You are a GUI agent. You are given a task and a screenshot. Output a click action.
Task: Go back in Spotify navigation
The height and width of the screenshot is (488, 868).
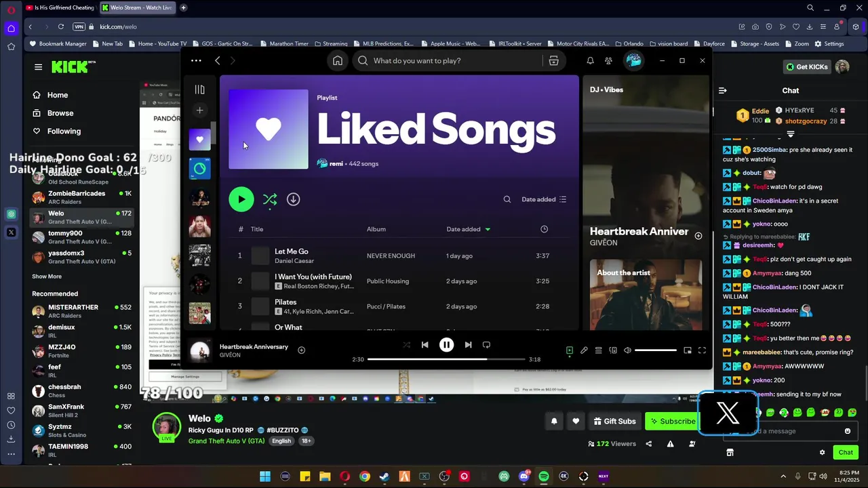(218, 61)
